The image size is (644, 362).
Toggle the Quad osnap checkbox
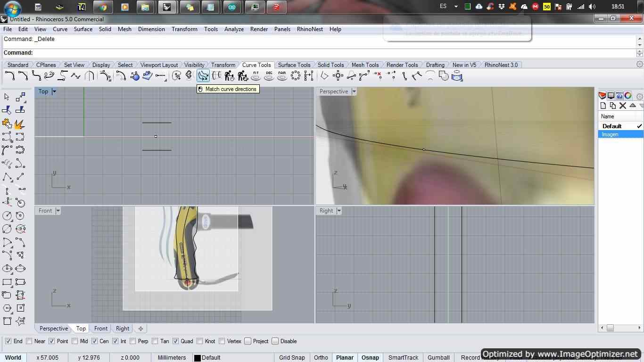(x=175, y=341)
